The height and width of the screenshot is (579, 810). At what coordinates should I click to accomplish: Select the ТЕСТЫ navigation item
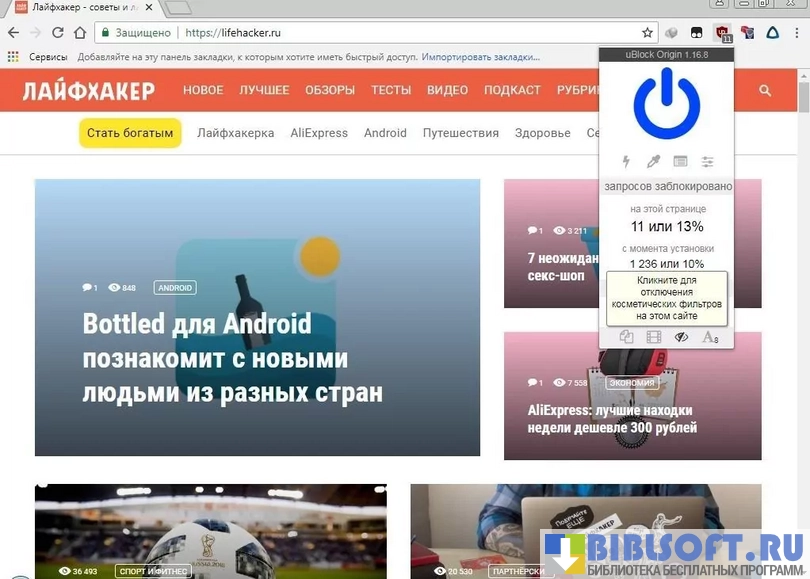point(391,90)
